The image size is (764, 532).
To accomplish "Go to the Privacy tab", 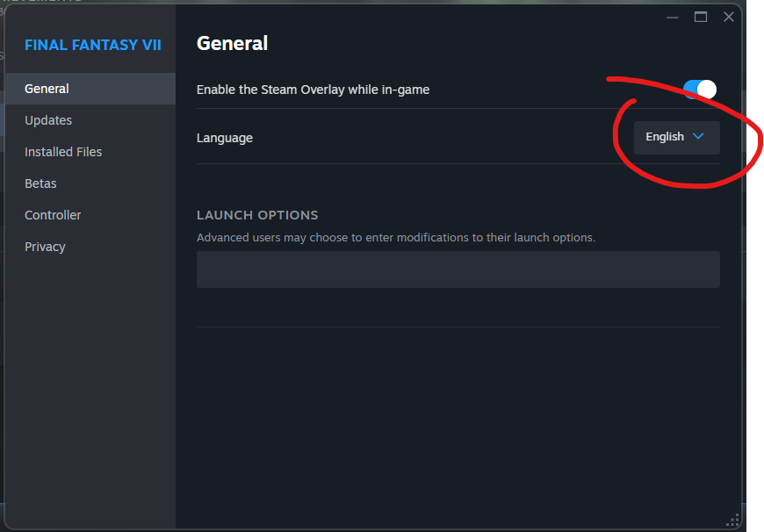I will click(x=90, y=247).
